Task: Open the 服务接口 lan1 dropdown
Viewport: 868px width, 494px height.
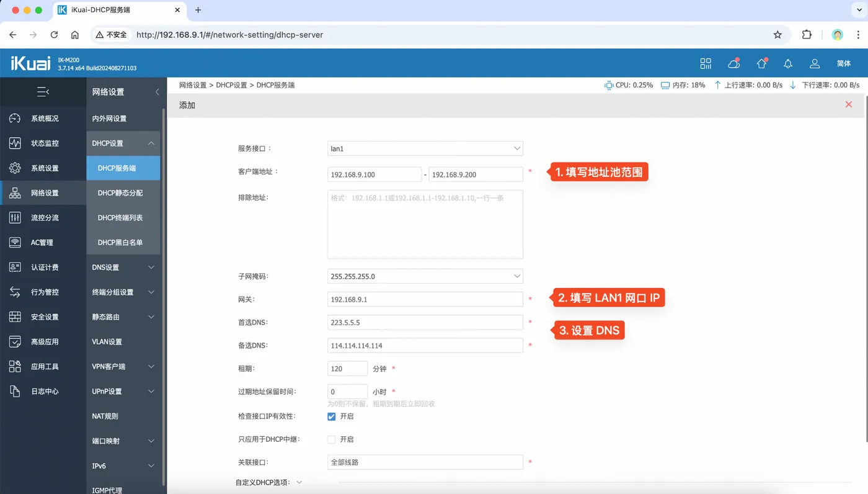Action: (425, 148)
